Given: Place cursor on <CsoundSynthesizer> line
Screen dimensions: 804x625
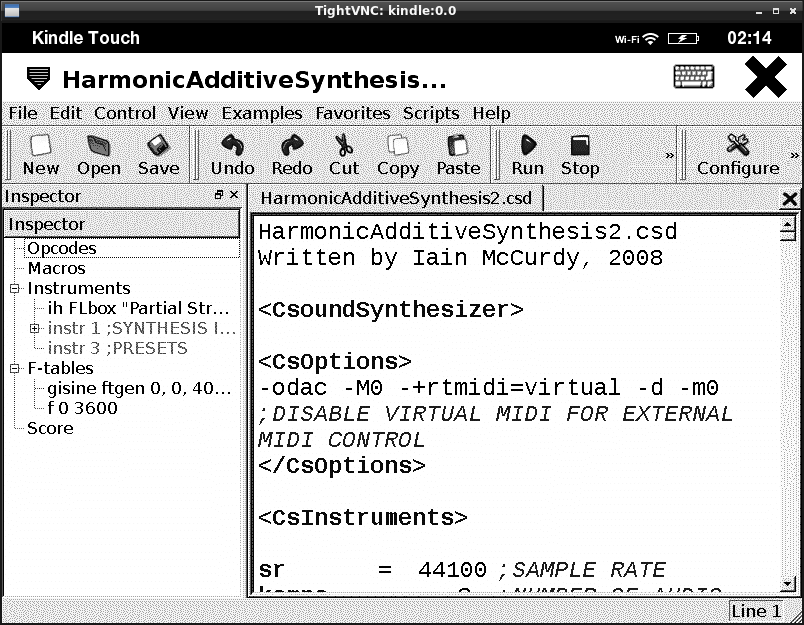Looking at the screenshot, I should pos(391,310).
